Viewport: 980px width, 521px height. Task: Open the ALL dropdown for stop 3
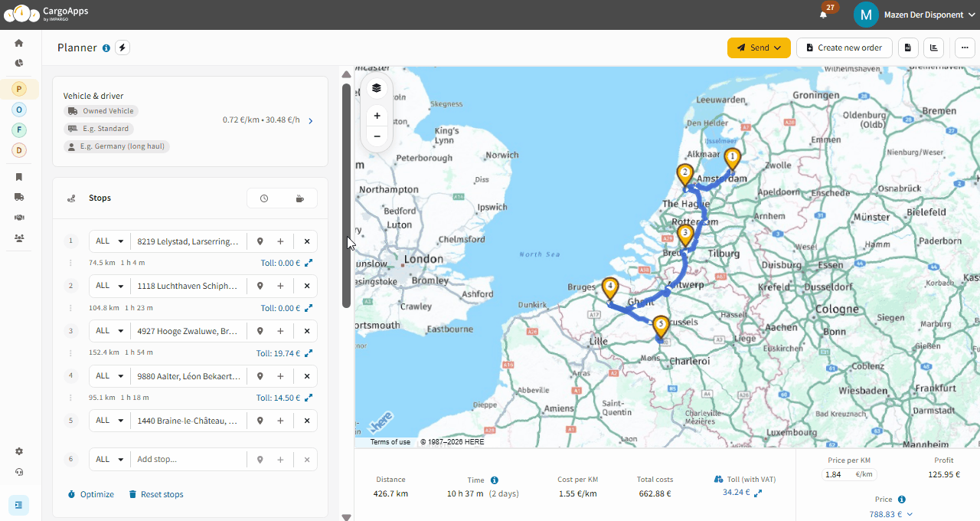(110, 331)
